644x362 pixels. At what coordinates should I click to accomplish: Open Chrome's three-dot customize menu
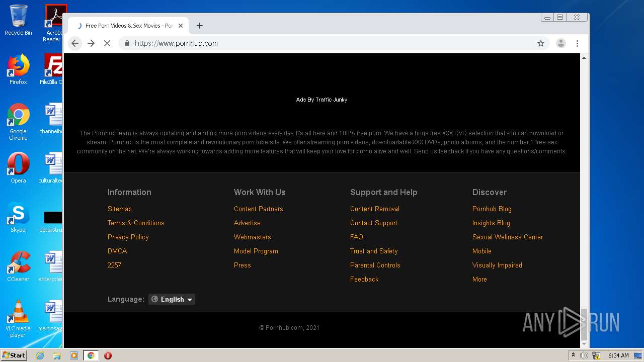point(578,43)
